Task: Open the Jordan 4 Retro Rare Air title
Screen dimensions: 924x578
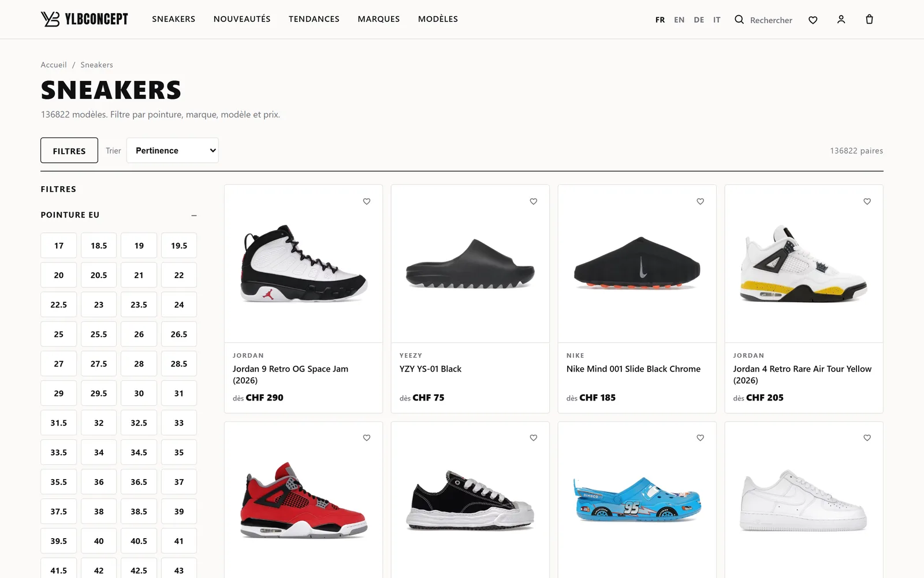Action: 802,375
